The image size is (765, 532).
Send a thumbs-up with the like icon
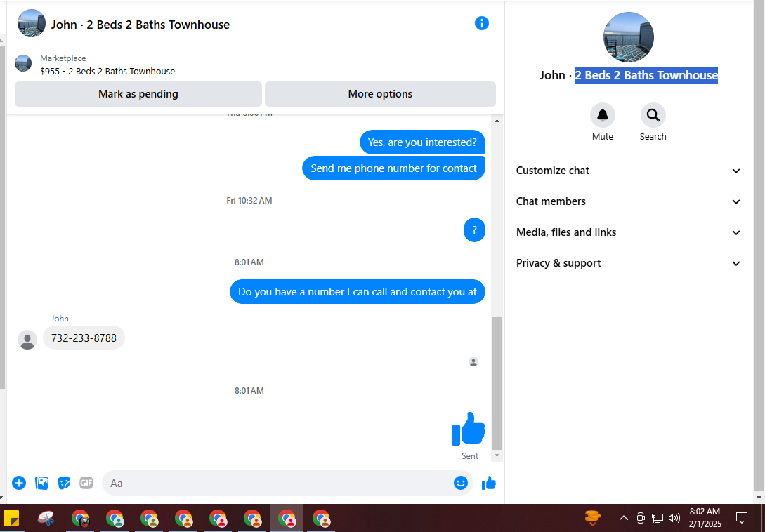click(x=489, y=484)
